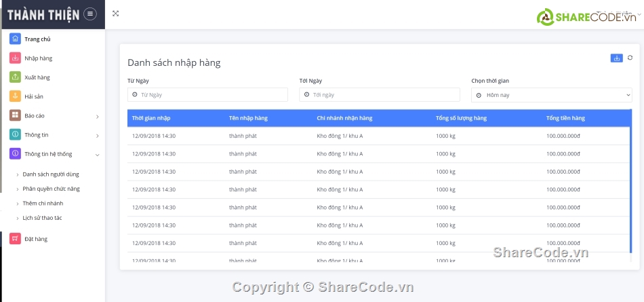Toggle the sidebar hamburger menu button
644x302 pixels.
90,14
